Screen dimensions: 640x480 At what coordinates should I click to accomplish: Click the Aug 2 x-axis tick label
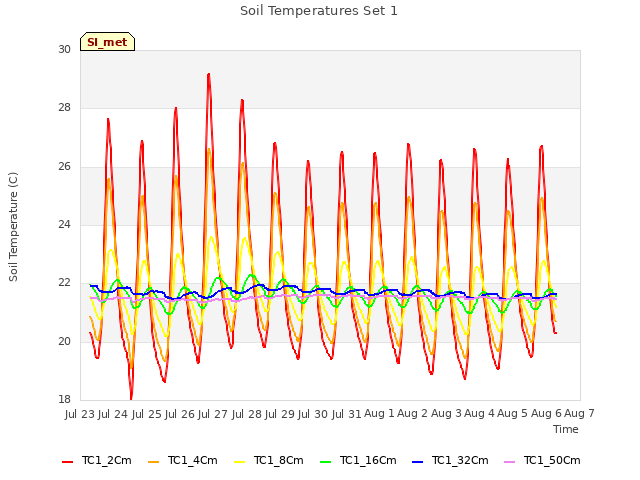413,414
